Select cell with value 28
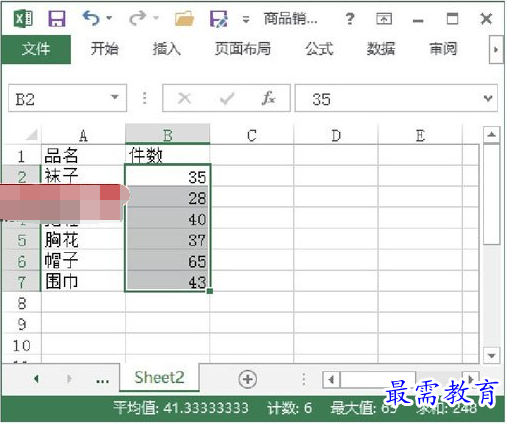The width and height of the screenshot is (507, 424). click(168, 197)
